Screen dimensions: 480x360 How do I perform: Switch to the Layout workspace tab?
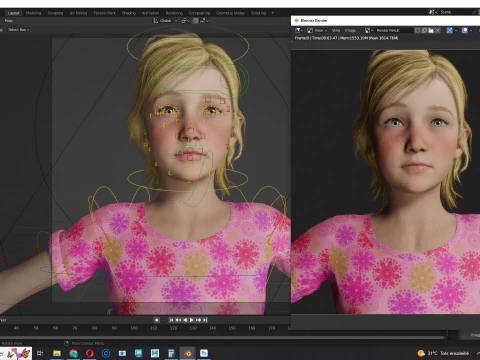(13, 13)
